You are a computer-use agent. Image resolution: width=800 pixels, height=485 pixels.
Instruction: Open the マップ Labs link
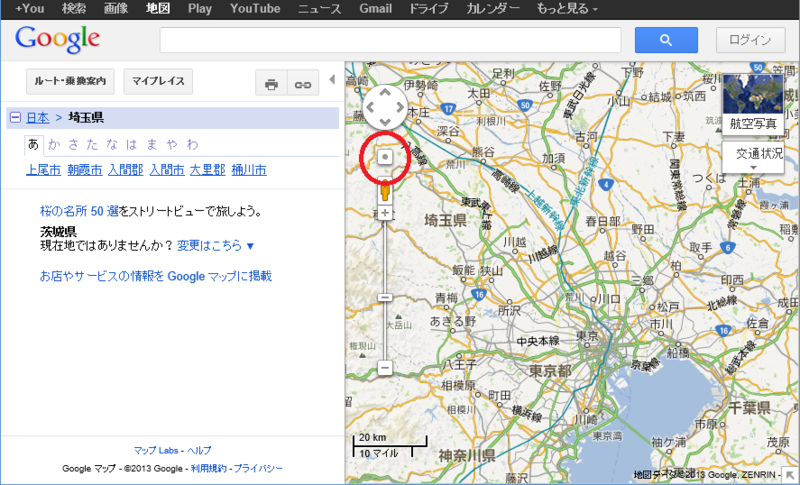point(156,450)
